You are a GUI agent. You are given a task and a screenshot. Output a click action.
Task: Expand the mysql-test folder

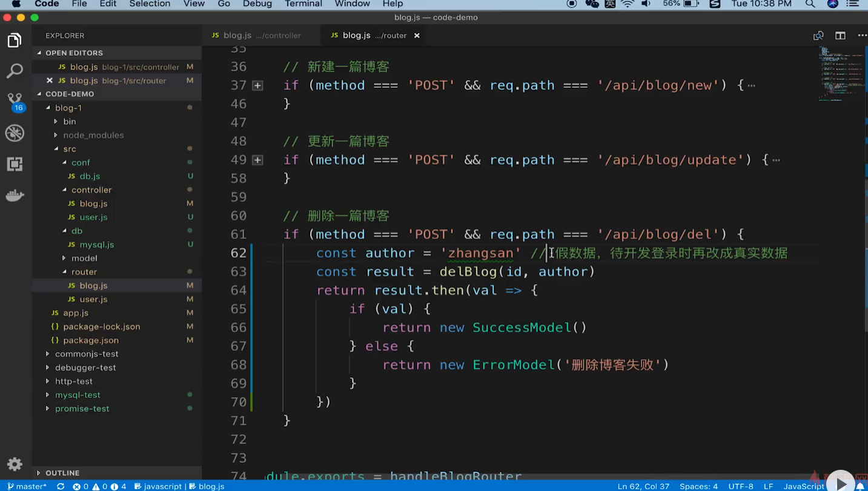click(78, 395)
